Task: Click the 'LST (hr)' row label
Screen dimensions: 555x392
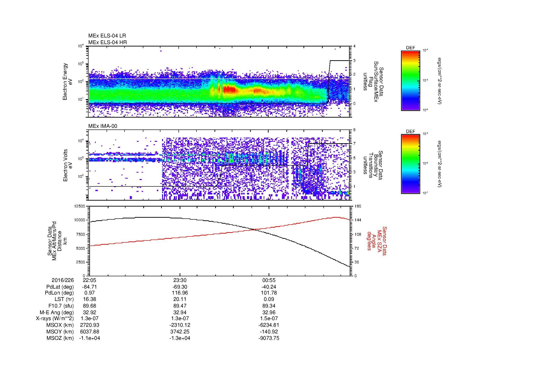Action: click(64, 300)
